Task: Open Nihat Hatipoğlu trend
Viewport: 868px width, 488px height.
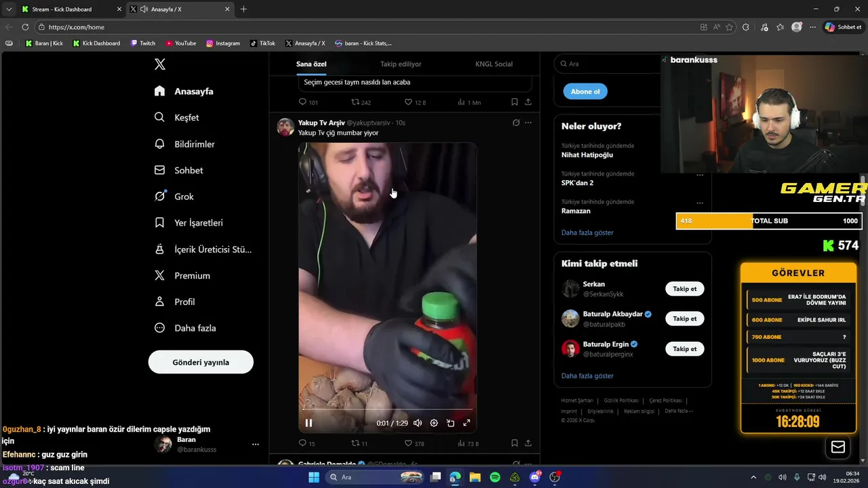Action: (587, 155)
